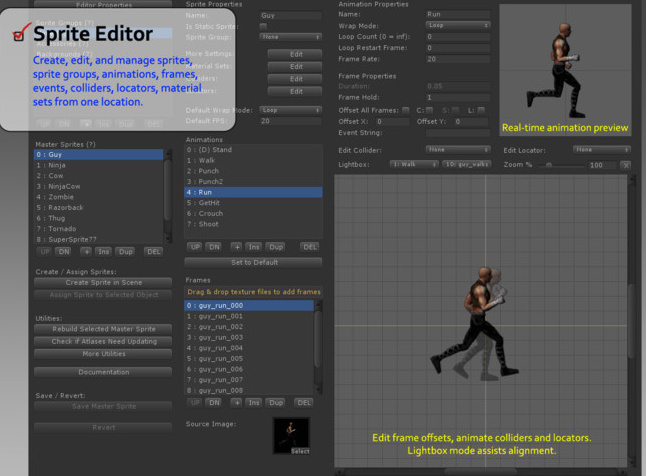Open the Sprite Group dropdown

pyautogui.click(x=291, y=37)
